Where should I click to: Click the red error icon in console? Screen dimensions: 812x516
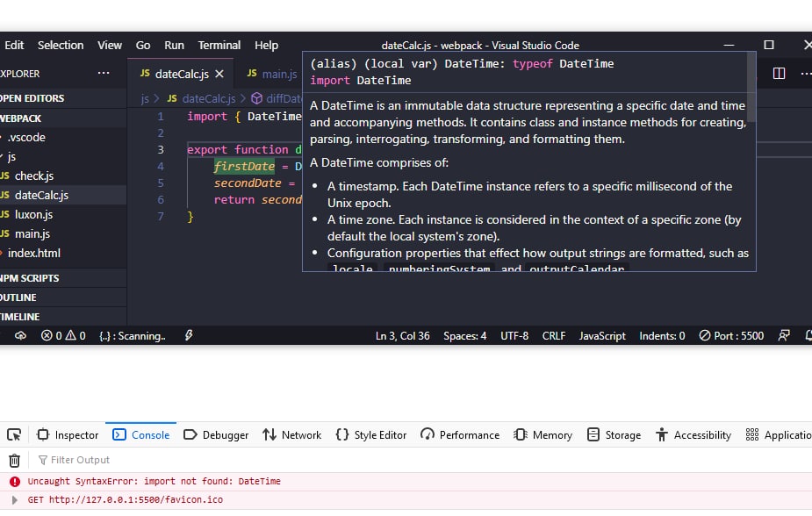[x=15, y=481]
